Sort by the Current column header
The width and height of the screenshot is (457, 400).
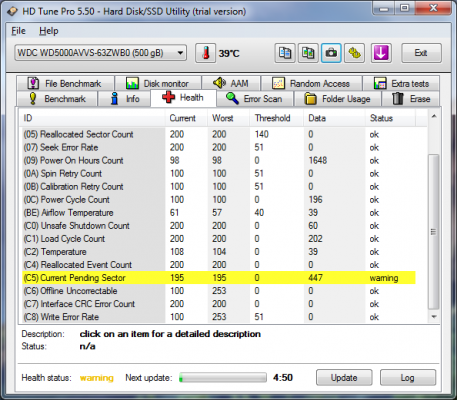pyautogui.click(x=186, y=118)
